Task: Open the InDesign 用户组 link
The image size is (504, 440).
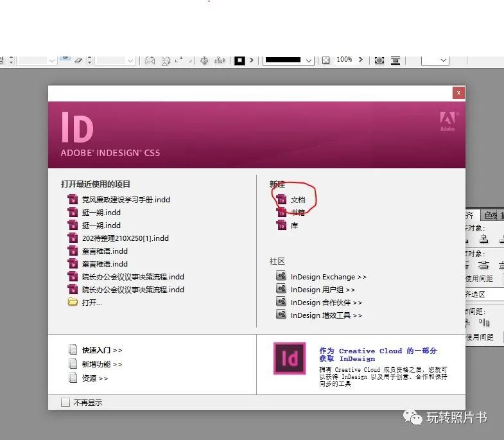Action: point(322,290)
